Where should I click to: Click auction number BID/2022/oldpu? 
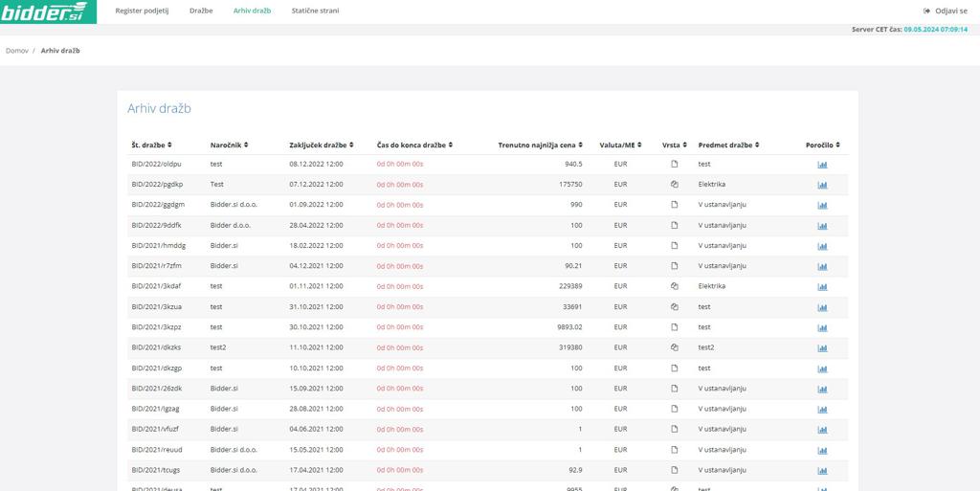point(156,164)
